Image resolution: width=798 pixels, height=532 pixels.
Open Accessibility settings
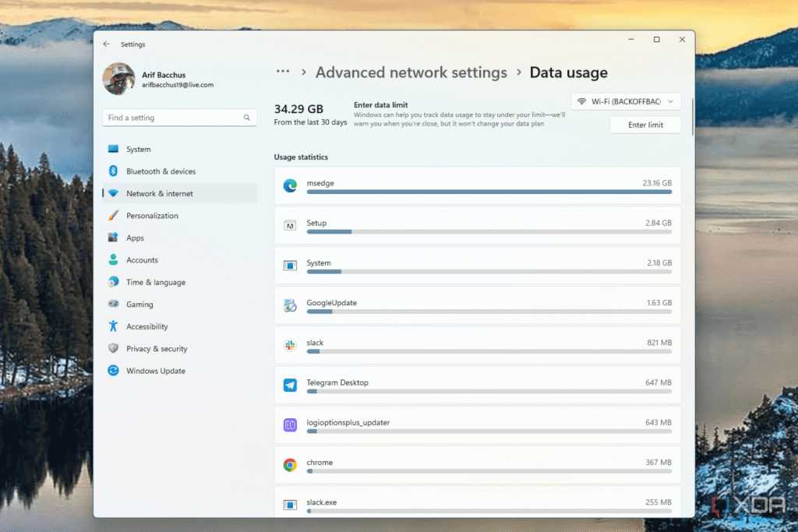180,326
